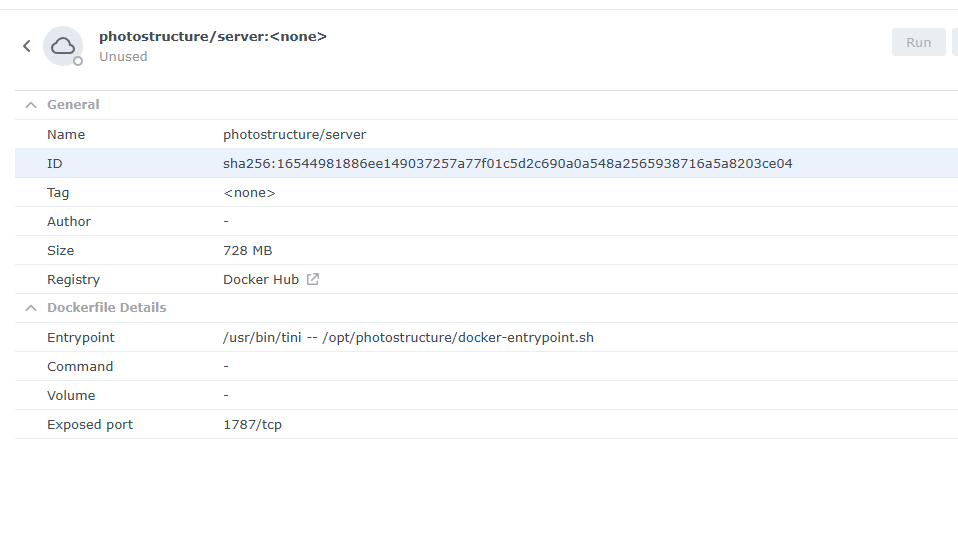Select the /usr/bin/tini entrypoint text
958x544 pixels.
tap(408, 338)
